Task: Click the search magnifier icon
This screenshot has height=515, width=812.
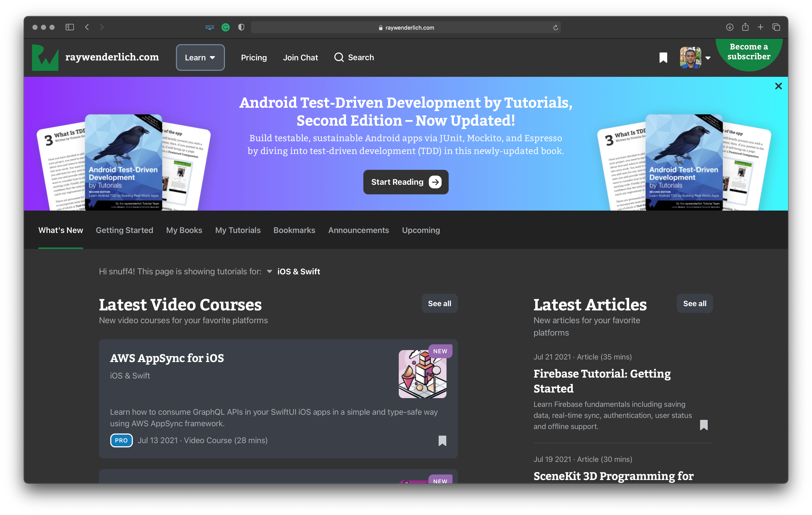Action: pyautogui.click(x=339, y=57)
